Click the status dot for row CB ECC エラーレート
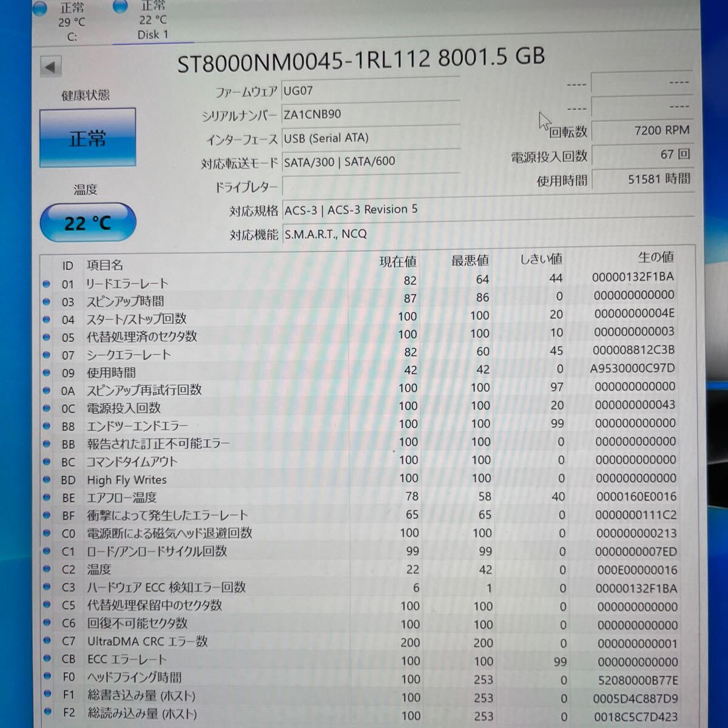The height and width of the screenshot is (728, 728). [x=47, y=658]
